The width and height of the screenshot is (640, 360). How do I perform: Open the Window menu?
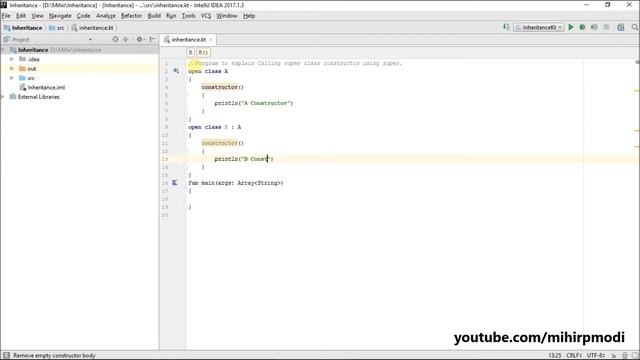tap(227, 16)
